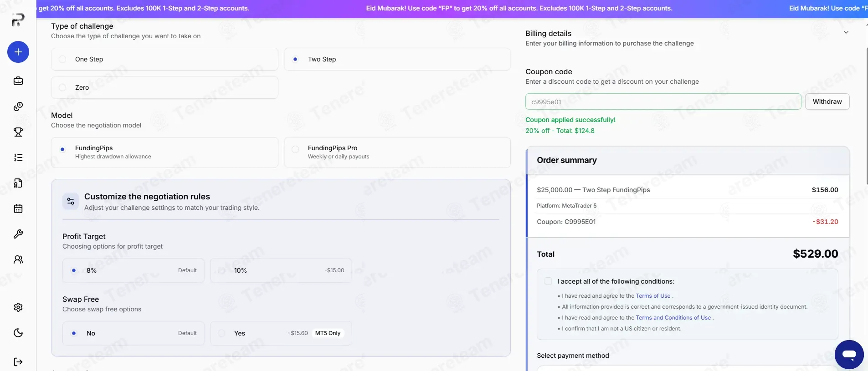868x371 pixels.
Task: Toggle dark mode moon icon
Action: [x=18, y=333]
